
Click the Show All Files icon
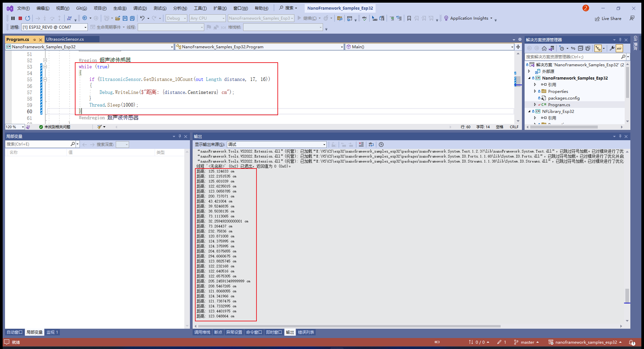point(588,48)
